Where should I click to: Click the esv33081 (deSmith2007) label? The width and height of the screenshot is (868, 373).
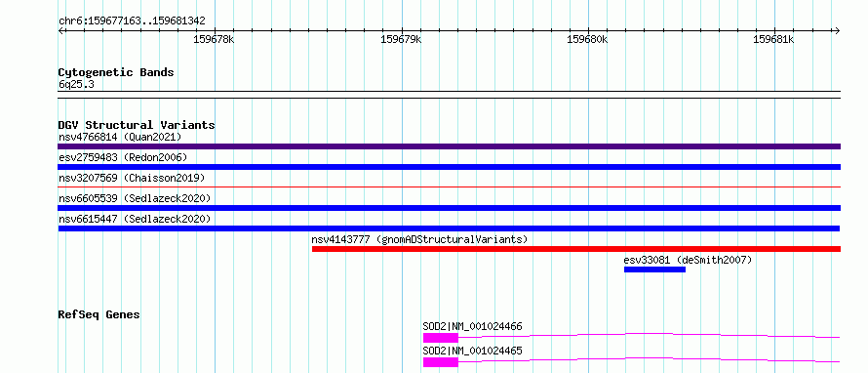click(688, 260)
